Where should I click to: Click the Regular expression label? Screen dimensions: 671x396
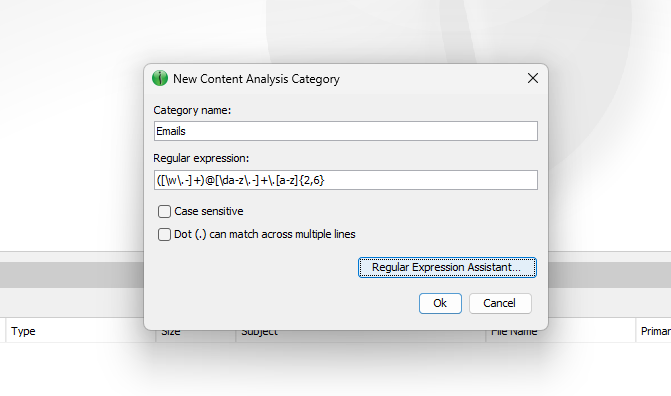(201, 158)
